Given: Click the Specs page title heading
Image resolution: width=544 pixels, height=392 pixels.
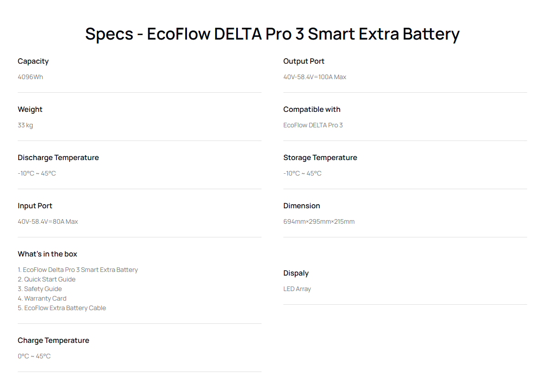Looking at the screenshot, I should [272, 35].
